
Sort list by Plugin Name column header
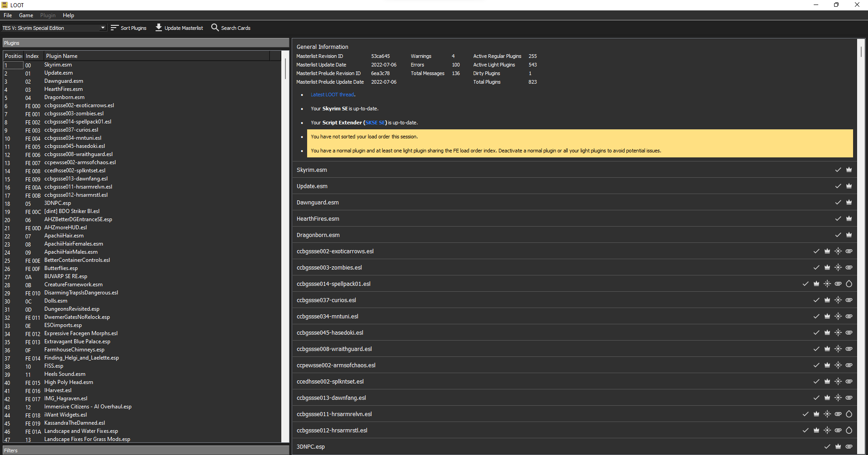[x=157, y=56]
